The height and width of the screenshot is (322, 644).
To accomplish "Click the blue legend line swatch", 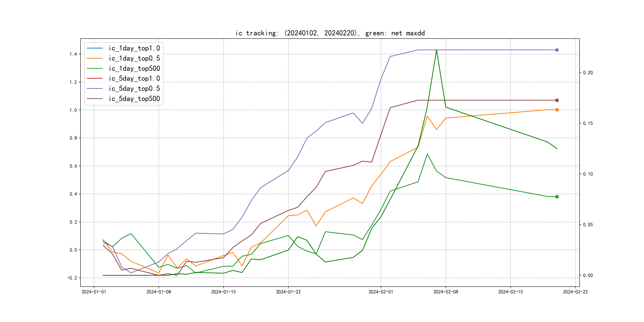I will tap(94, 48).
